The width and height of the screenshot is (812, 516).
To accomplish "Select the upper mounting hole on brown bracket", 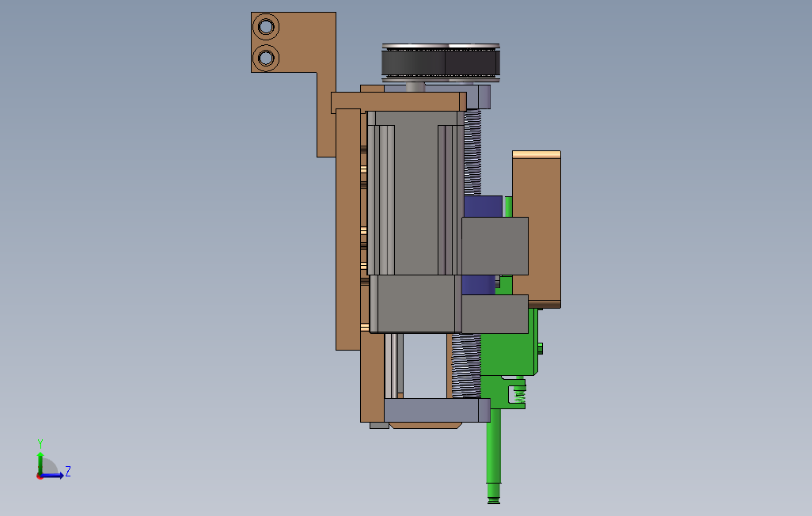I will [x=266, y=27].
